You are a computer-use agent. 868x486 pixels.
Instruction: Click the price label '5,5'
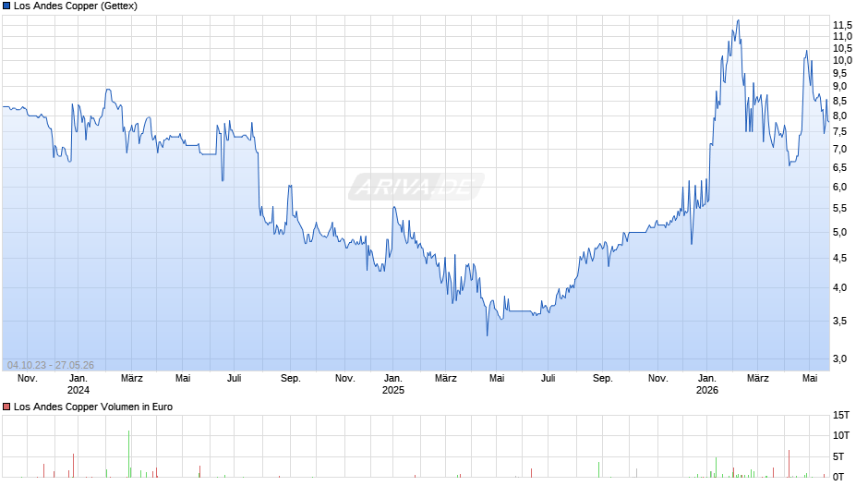click(x=839, y=209)
